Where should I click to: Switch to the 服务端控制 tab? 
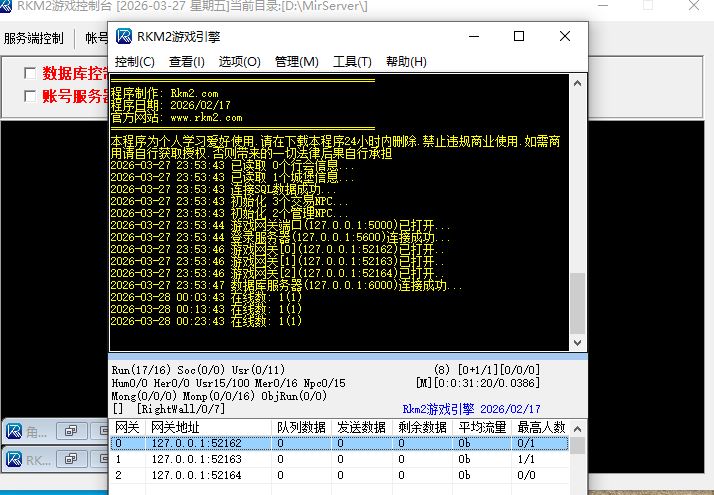[x=34, y=39]
